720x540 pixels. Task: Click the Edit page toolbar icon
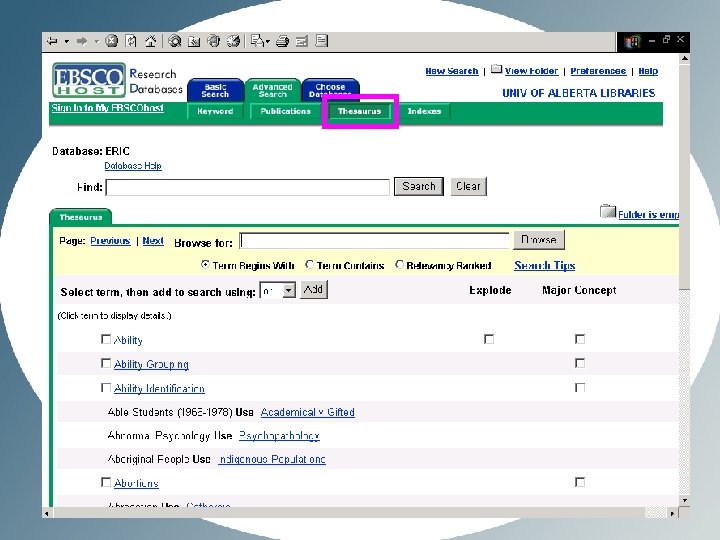tap(302, 41)
